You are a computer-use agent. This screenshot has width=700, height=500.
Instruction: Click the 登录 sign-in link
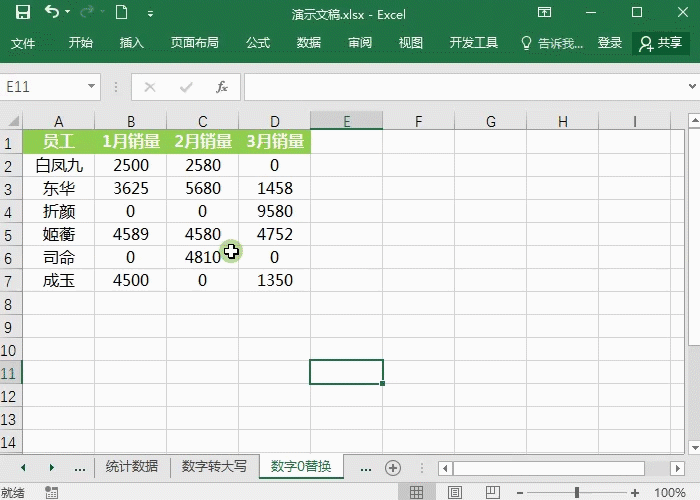[x=610, y=43]
